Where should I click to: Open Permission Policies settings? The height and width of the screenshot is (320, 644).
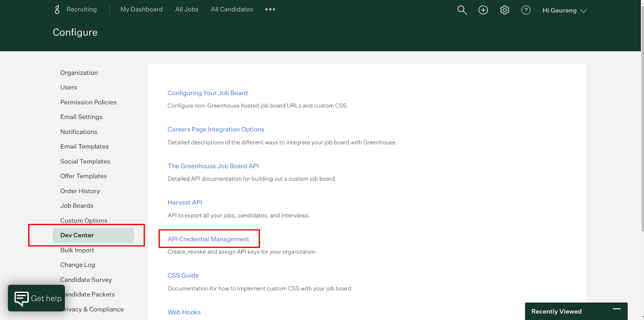pyautogui.click(x=89, y=102)
